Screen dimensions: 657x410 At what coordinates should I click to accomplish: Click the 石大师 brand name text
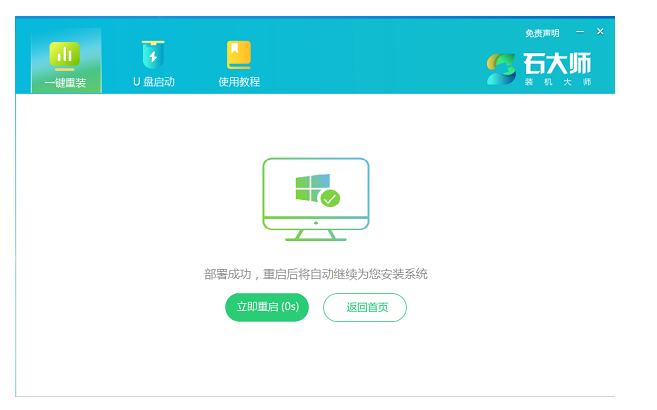coord(557,63)
